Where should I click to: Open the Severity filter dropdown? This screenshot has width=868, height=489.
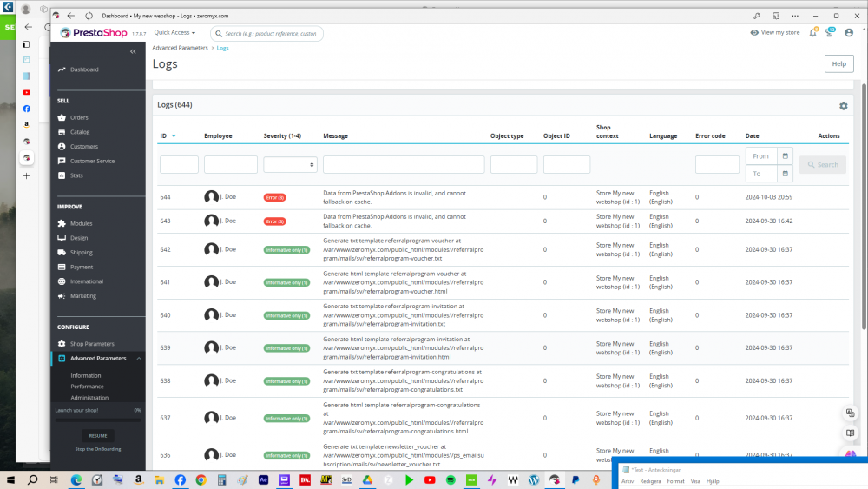point(290,164)
